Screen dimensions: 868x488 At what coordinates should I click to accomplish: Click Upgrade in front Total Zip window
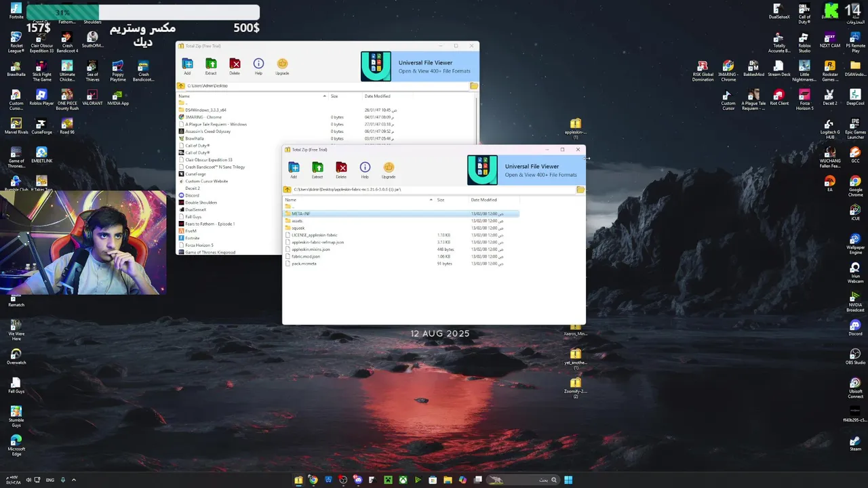(389, 169)
